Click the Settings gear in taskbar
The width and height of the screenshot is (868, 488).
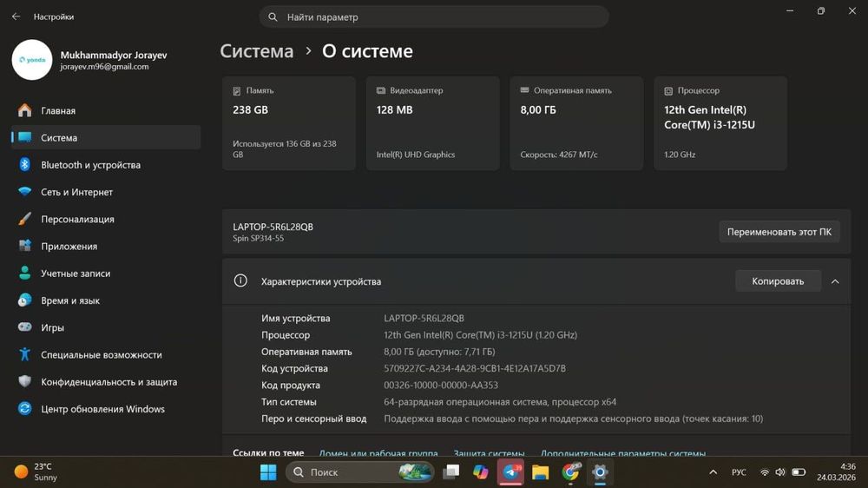(x=600, y=472)
